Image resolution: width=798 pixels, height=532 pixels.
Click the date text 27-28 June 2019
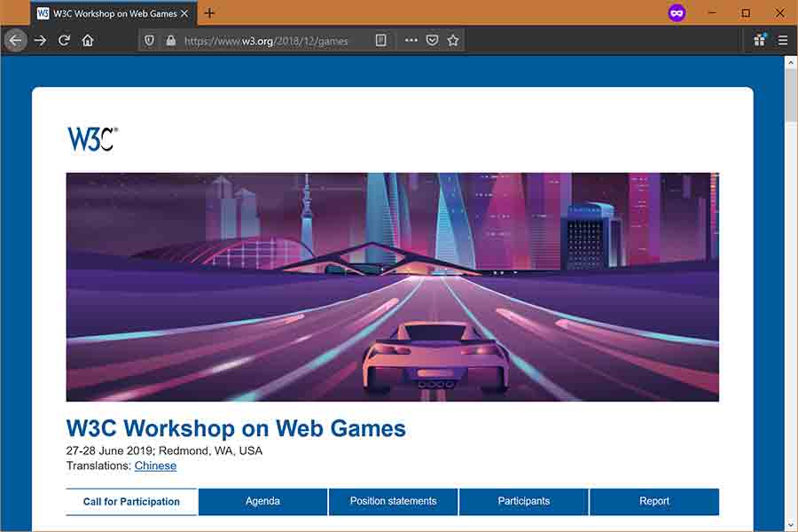coord(109,451)
